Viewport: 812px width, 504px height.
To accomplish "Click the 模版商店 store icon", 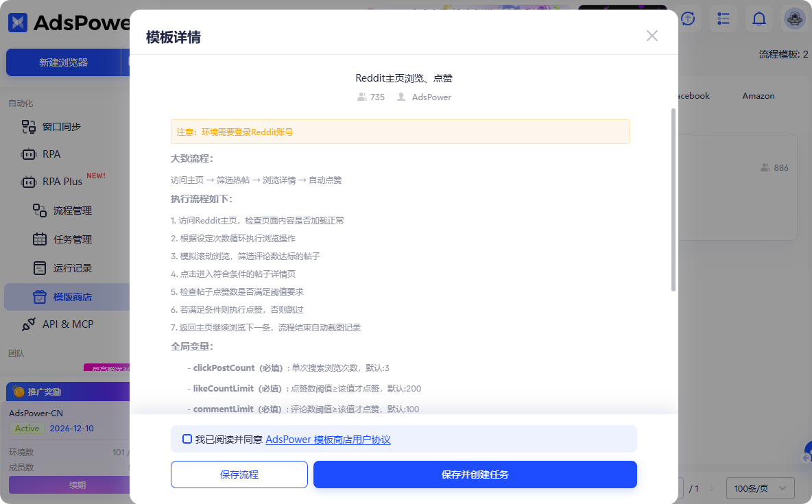I will pyautogui.click(x=40, y=297).
